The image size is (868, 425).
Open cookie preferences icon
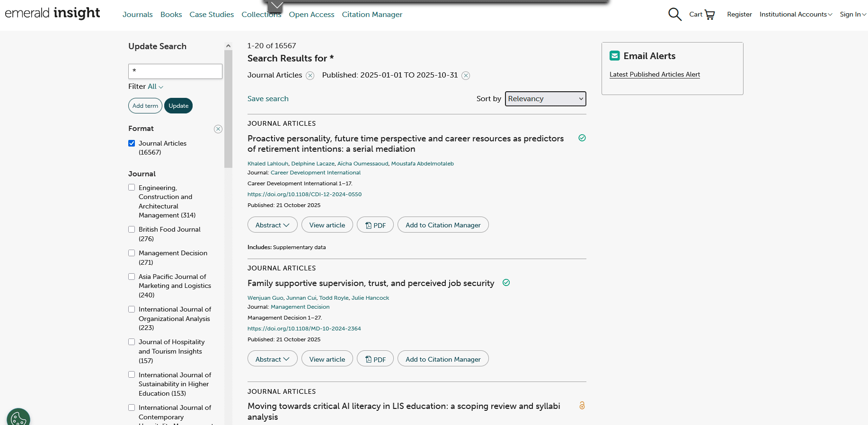18,418
